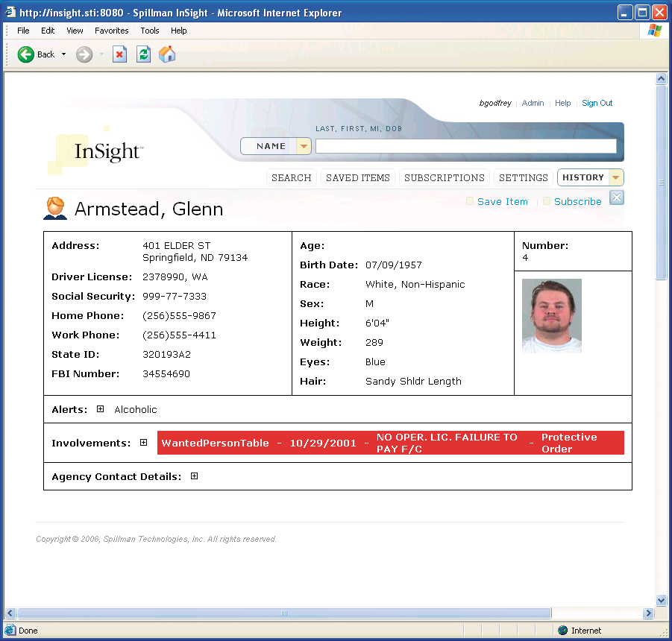Image resolution: width=672 pixels, height=641 pixels.
Task: Open the HISTORY dropdown arrow
Action: tap(613, 177)
